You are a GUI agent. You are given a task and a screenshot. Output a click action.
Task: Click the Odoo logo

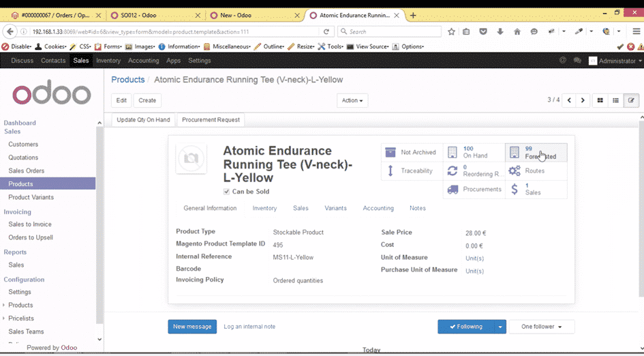point(52,92)
